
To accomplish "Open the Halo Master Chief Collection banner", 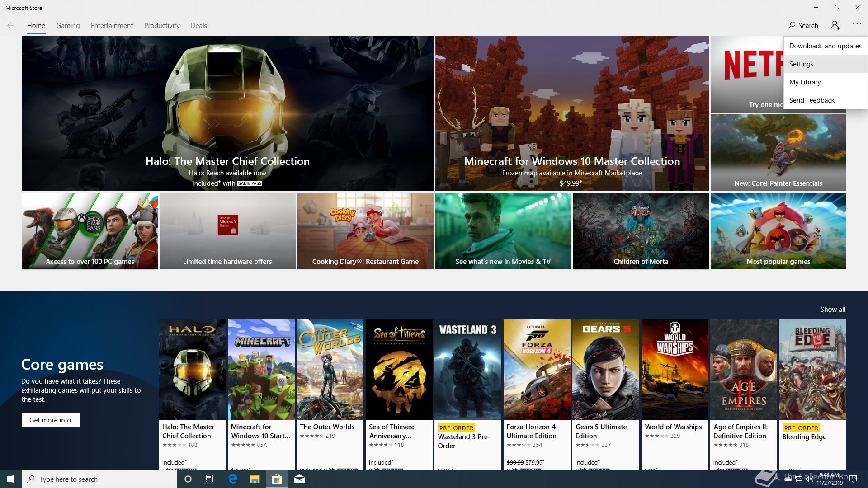I will click(x=227, y=113).
